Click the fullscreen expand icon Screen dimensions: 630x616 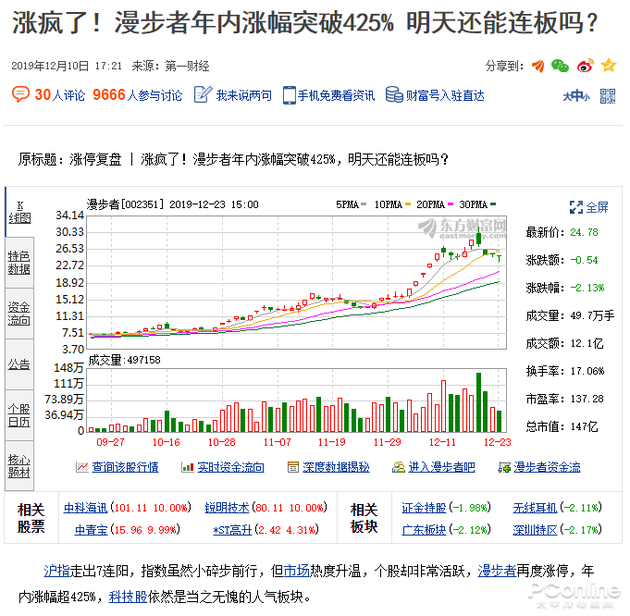(576, 207)
